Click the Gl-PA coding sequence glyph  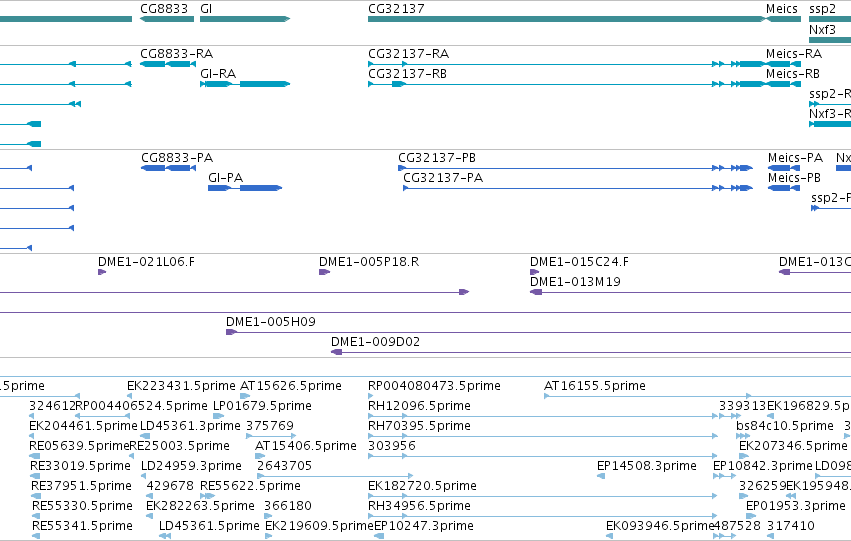point(245,188)
